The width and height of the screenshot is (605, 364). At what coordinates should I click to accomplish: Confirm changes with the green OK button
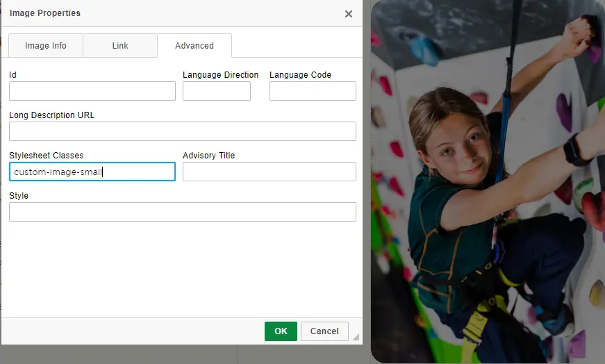[281, 331]
